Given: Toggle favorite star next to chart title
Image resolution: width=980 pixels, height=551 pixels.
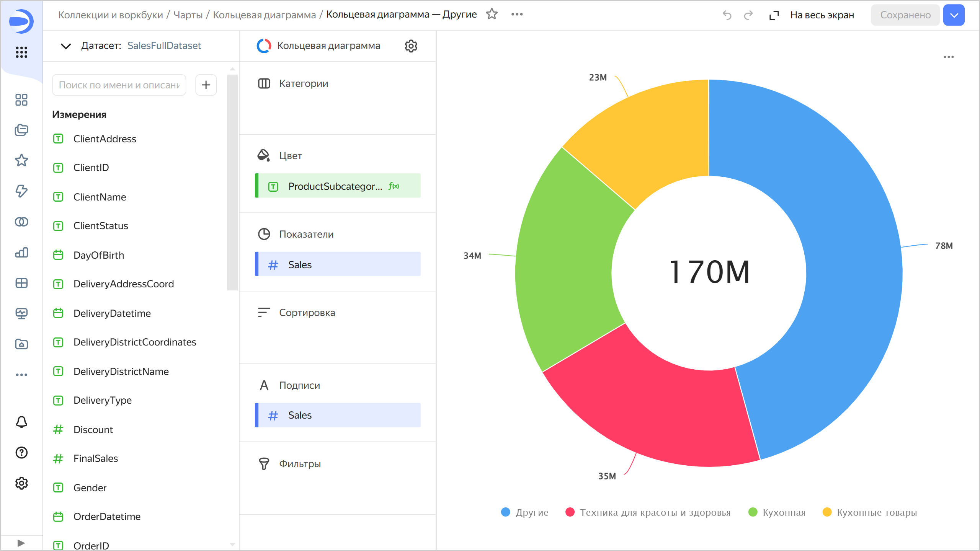Looking at the screenshot, I should [x=492, y=14].
